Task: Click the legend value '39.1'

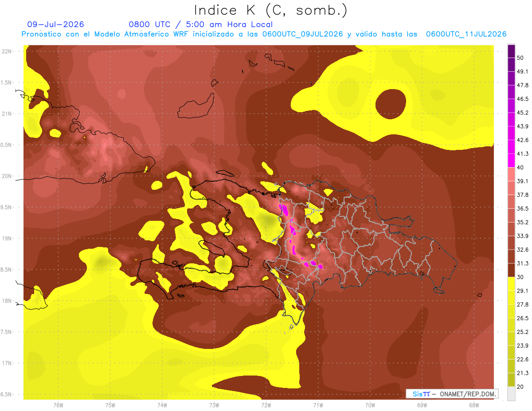Action: (523, 181)
